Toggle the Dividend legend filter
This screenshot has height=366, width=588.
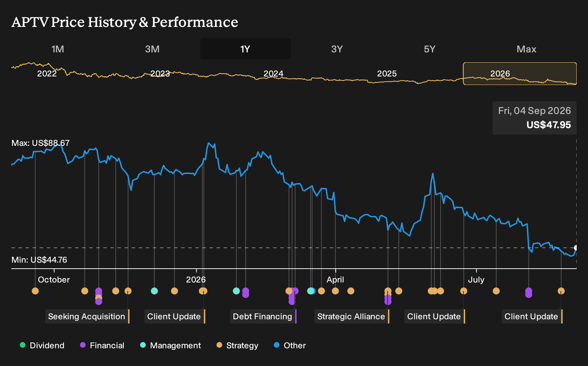42,345
